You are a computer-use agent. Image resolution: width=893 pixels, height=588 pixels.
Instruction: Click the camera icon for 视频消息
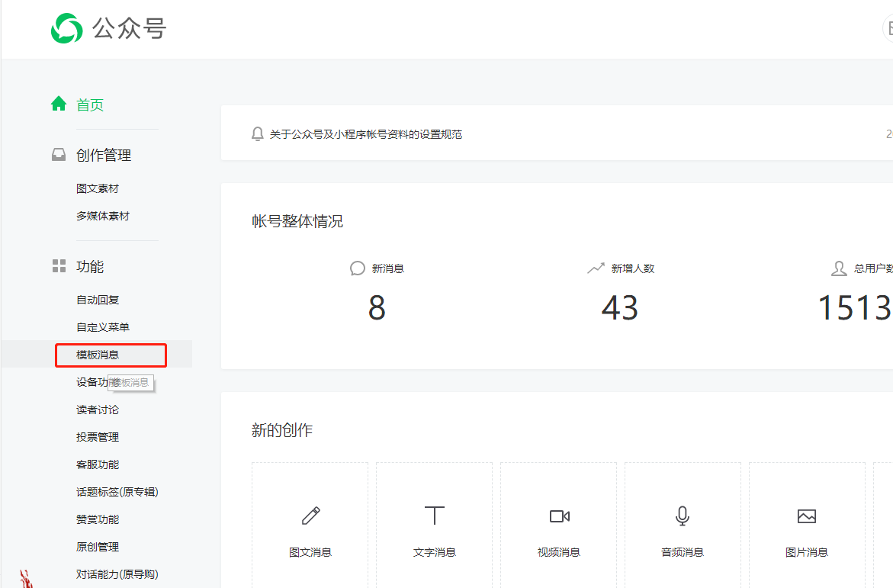click(559, 516)
